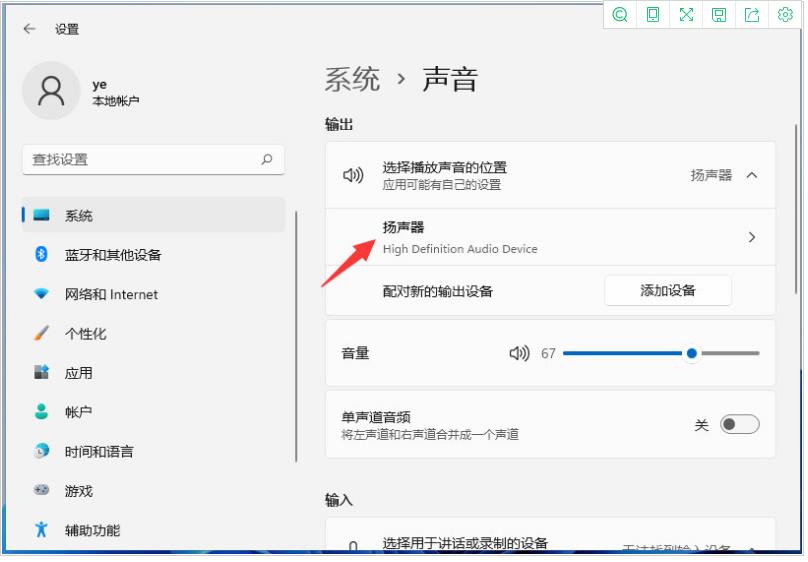Toggle the 单声道音频 switch
Screen dimensions: 808x562
739,424
